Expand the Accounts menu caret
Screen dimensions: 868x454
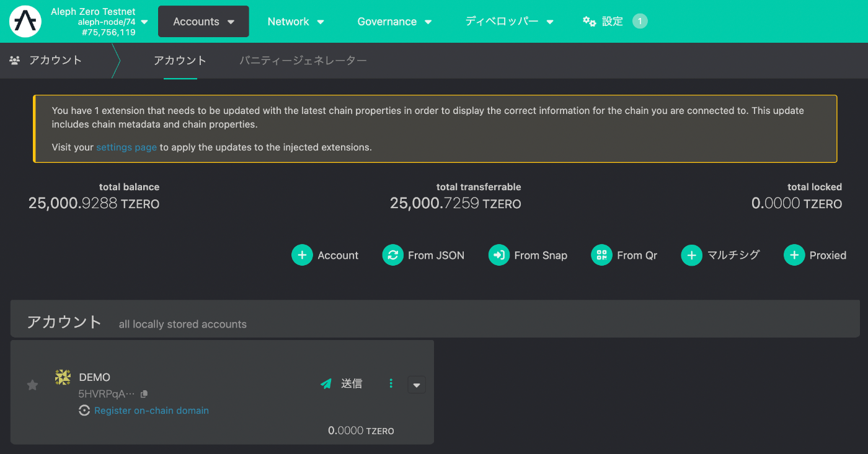coord(231,22)
